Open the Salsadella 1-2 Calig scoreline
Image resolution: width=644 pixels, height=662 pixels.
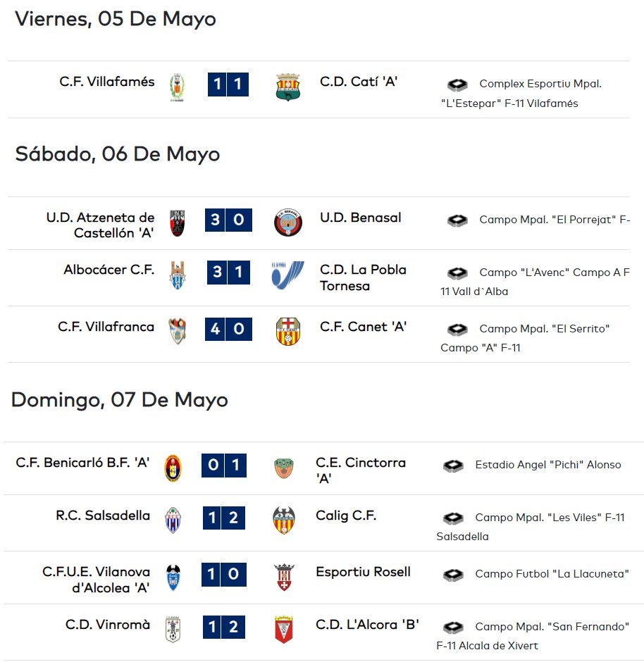click(x=224, y=518)
